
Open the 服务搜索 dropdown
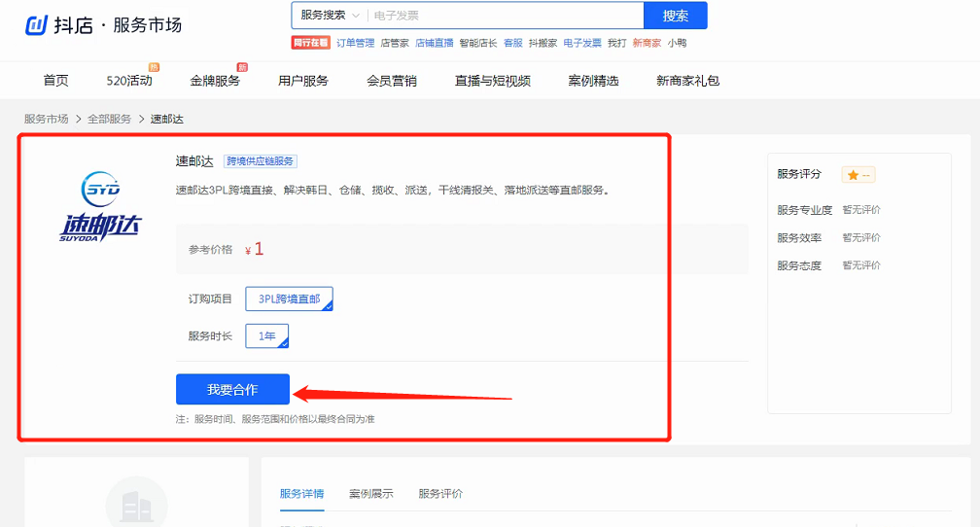[x=330, y=15]
